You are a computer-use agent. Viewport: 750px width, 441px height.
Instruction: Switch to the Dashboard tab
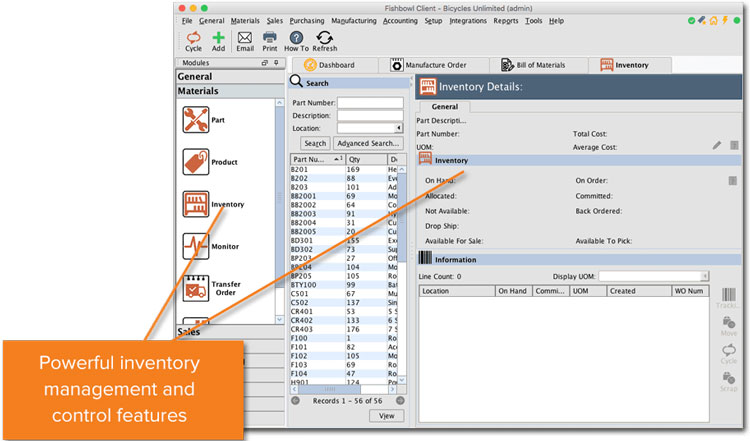pos(335,65)
